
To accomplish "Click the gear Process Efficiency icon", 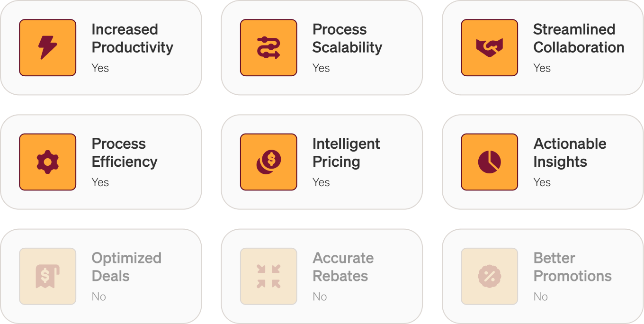I will click(47, 162).
